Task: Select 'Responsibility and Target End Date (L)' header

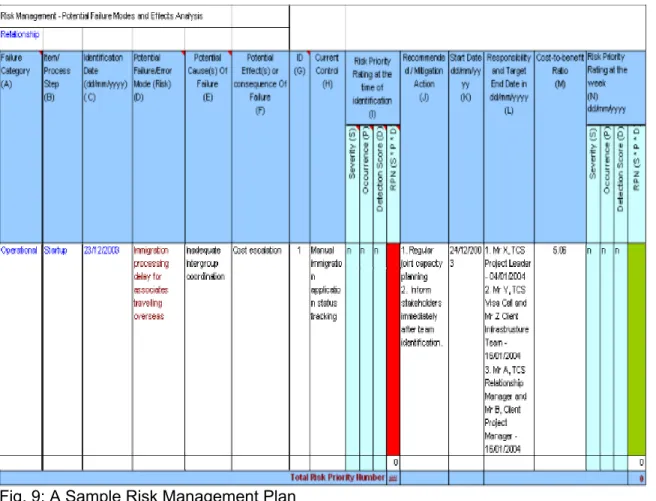Action: pyautogui.click(x=509, y=146)
